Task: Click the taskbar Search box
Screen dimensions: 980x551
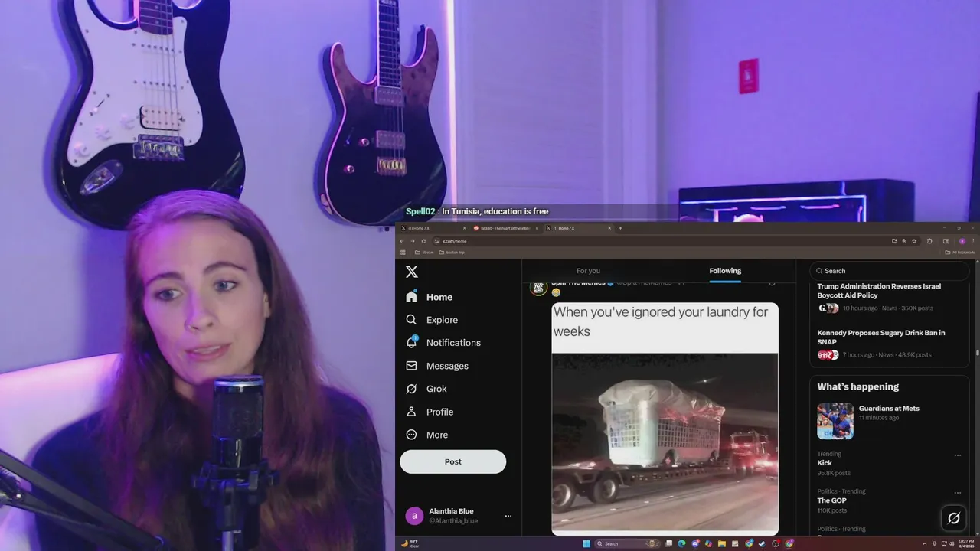Action: [x=626, y=543]
